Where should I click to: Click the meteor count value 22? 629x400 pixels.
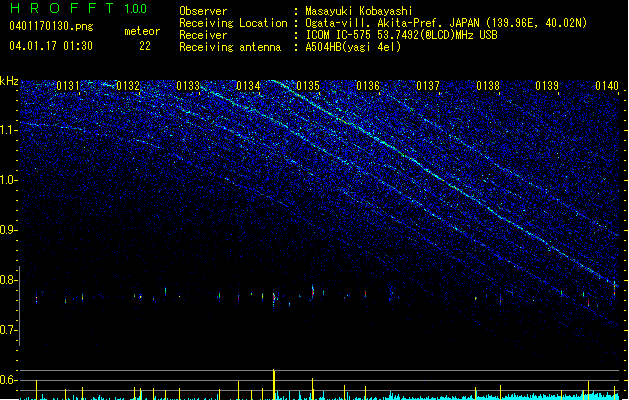click(145, 46)
